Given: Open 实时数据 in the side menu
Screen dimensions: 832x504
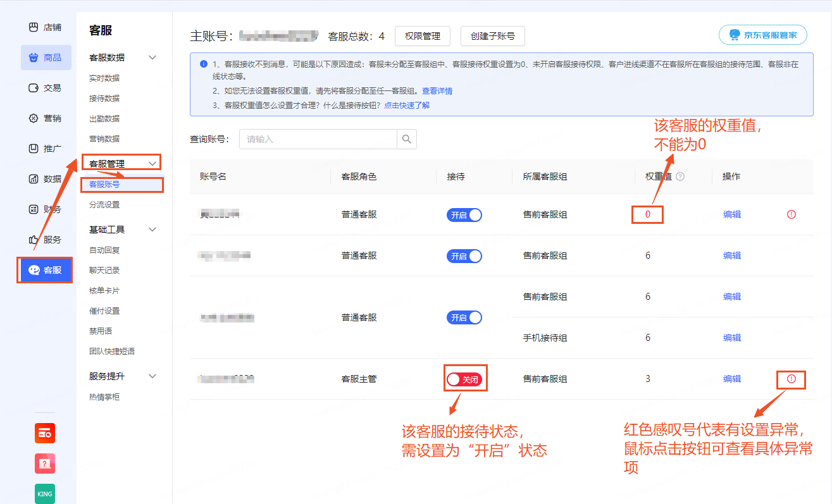Looking at the screenshot, I should coord(104,78).
